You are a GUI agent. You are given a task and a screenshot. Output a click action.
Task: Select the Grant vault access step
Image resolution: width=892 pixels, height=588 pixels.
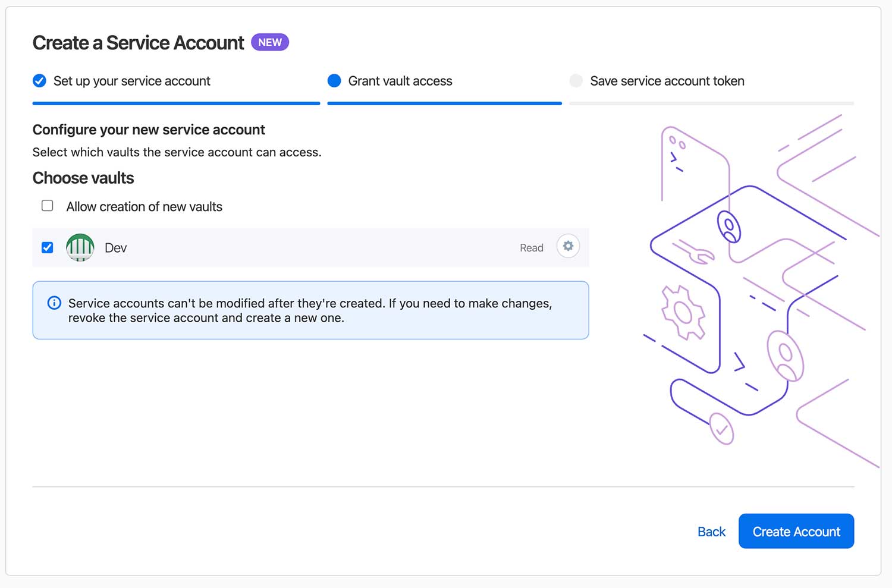(400, 81)
